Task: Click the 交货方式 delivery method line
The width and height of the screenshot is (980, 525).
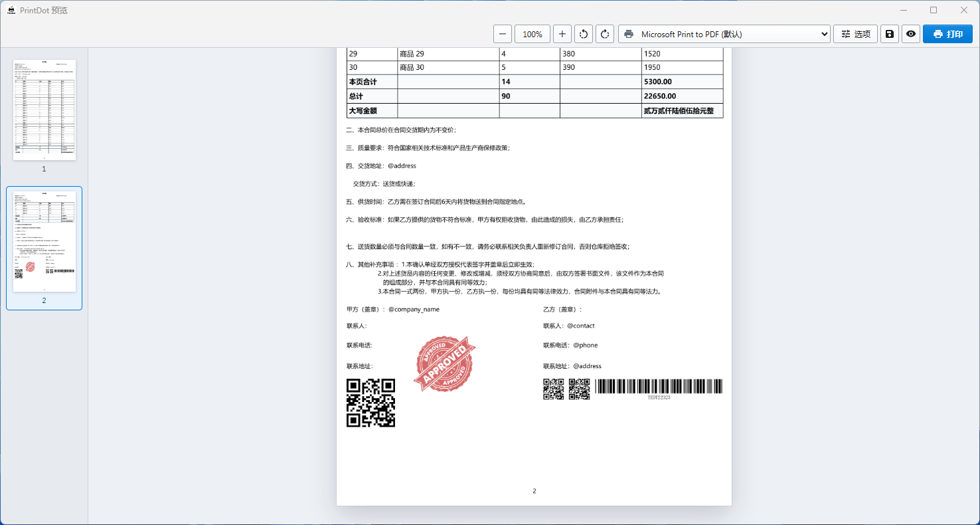Action: click(384, 184)
